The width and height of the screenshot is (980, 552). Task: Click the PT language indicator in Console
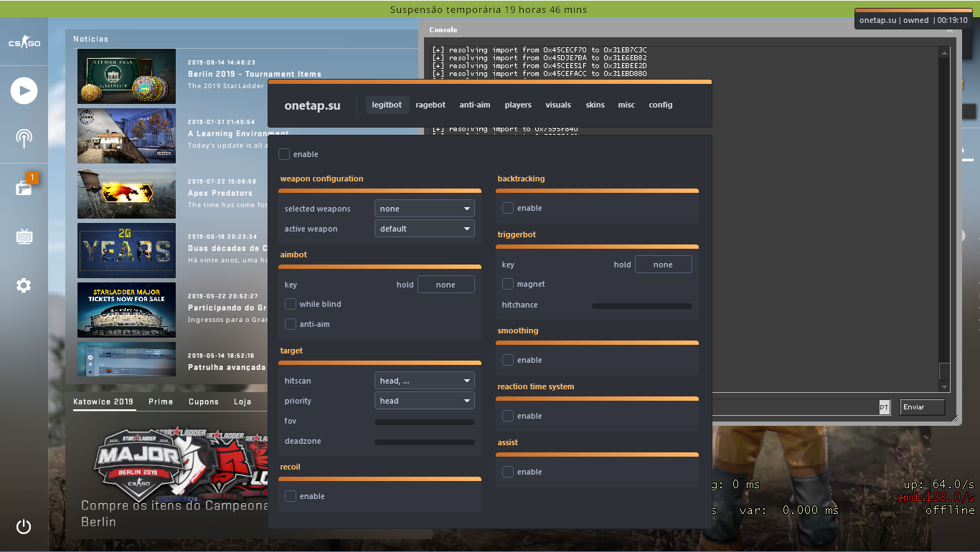click(x=884, y=407)
